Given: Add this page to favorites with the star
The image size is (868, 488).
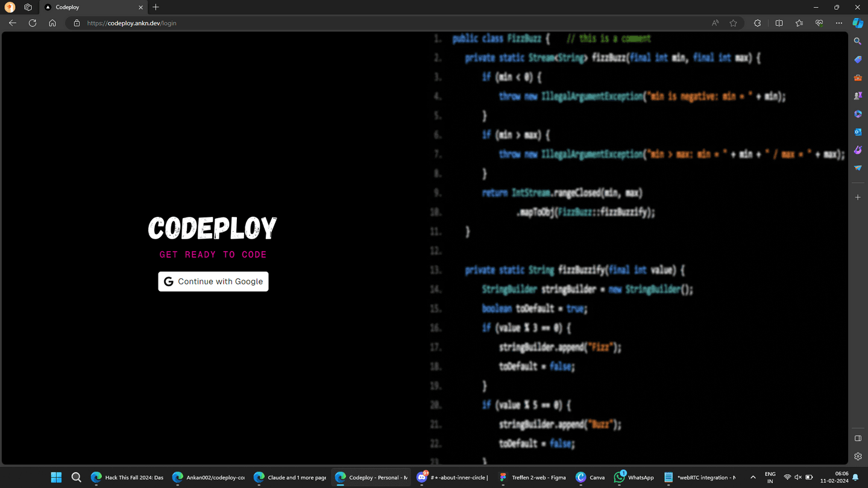Looking at the screenshot, I should point(733,23).
